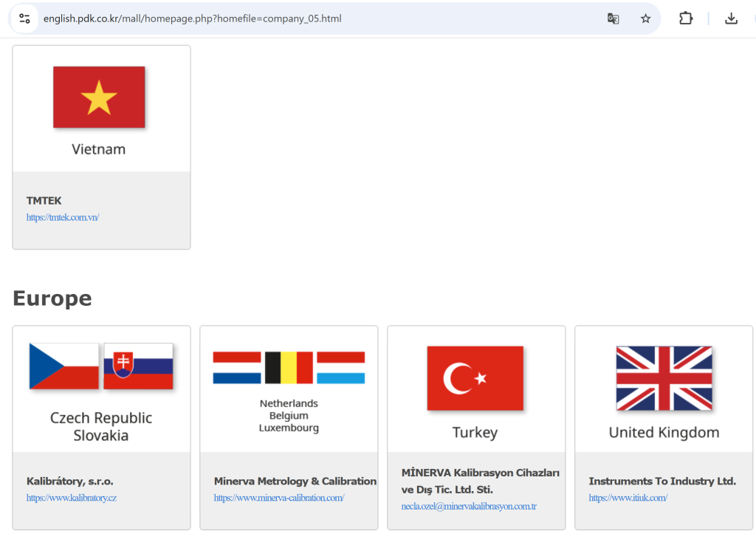Open the kalibratory.cz link

tap(72, 497)
